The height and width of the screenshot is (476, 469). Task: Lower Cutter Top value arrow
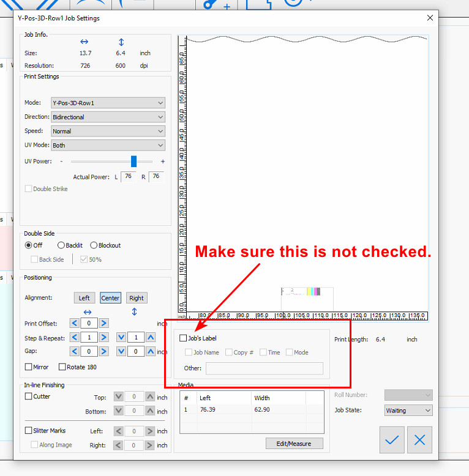pyautogui.click(x=118, y=396)
